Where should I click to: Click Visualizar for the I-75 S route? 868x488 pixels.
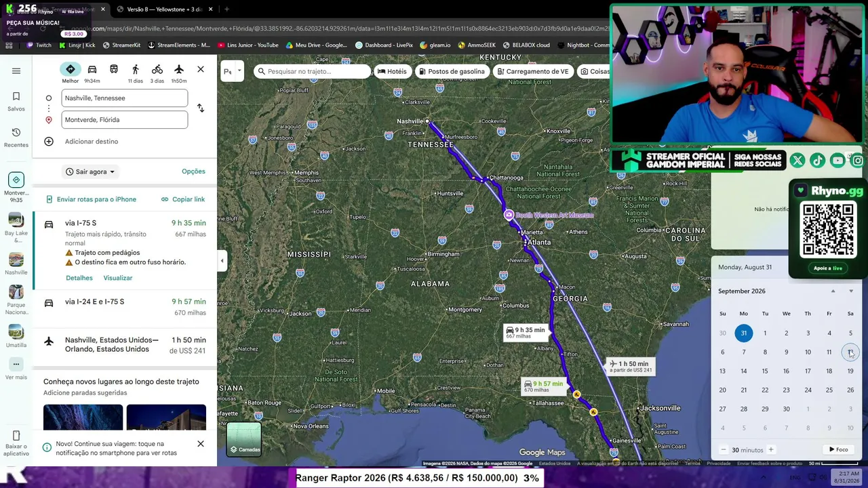(x=118, y=278)
